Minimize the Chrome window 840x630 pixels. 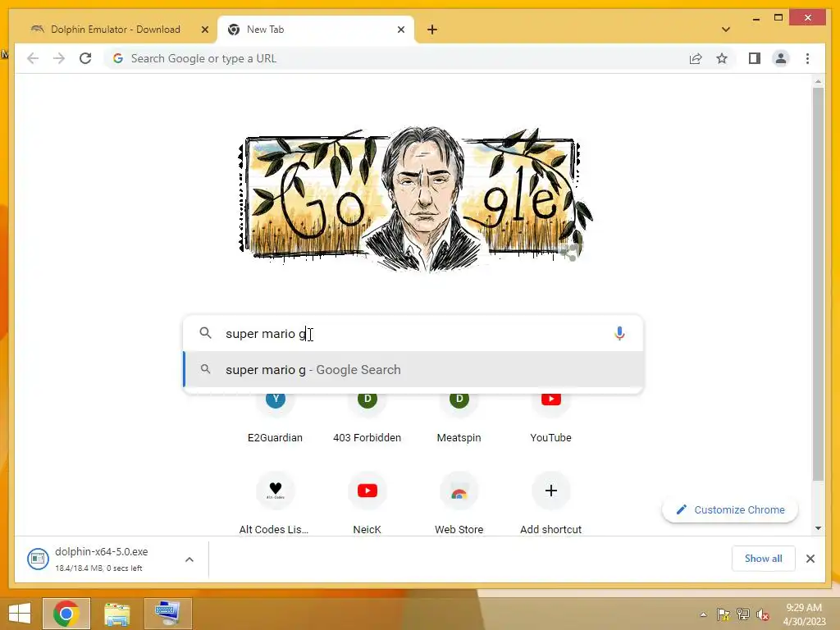tap(756, 19)
